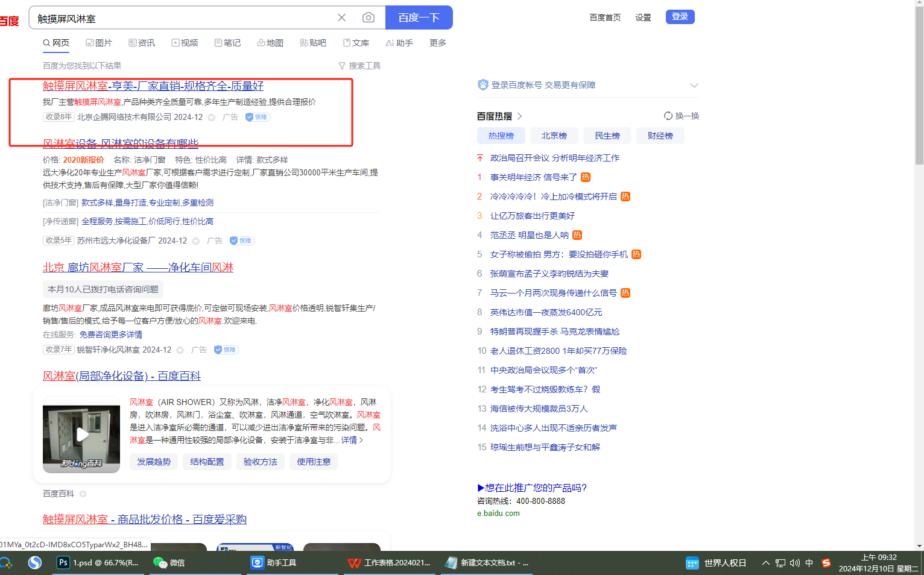Expand the 百度热搜 chevron arrow
This screenshot has width=924, height=575.
520,116
